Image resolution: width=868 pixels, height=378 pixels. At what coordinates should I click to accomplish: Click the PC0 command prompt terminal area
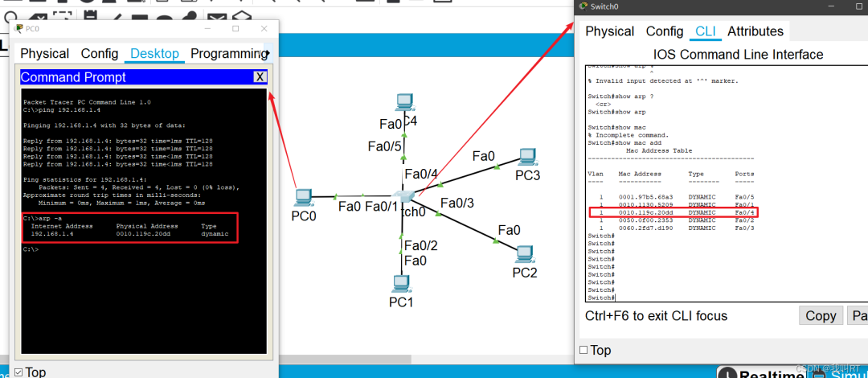coord(145,298)
